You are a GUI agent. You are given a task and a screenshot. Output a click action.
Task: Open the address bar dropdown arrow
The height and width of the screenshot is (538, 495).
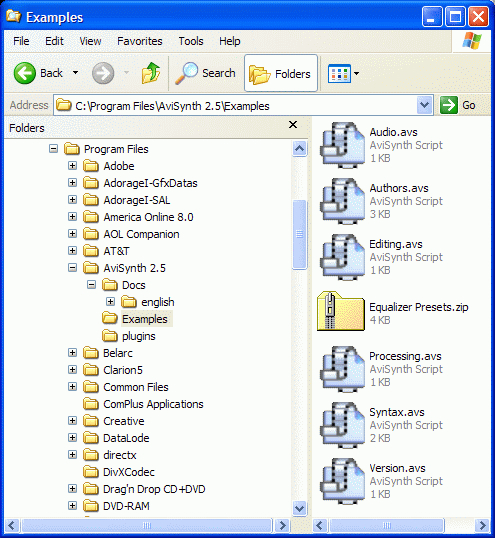pyautogui.click(x=425, y=105)
